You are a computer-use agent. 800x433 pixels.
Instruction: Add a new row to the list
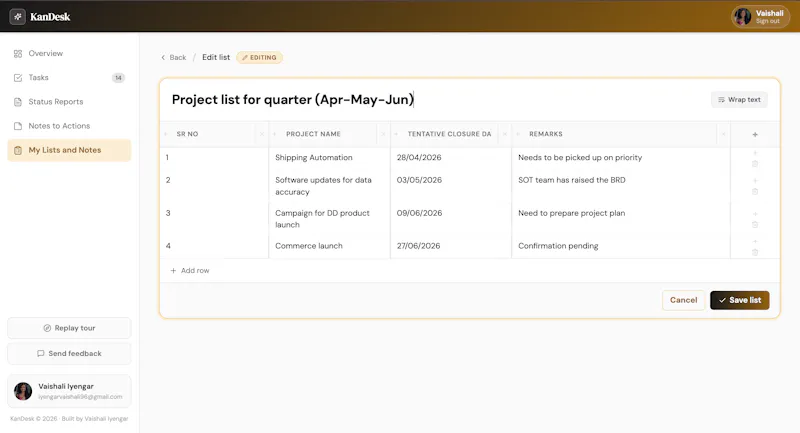[x=190, y=271]
